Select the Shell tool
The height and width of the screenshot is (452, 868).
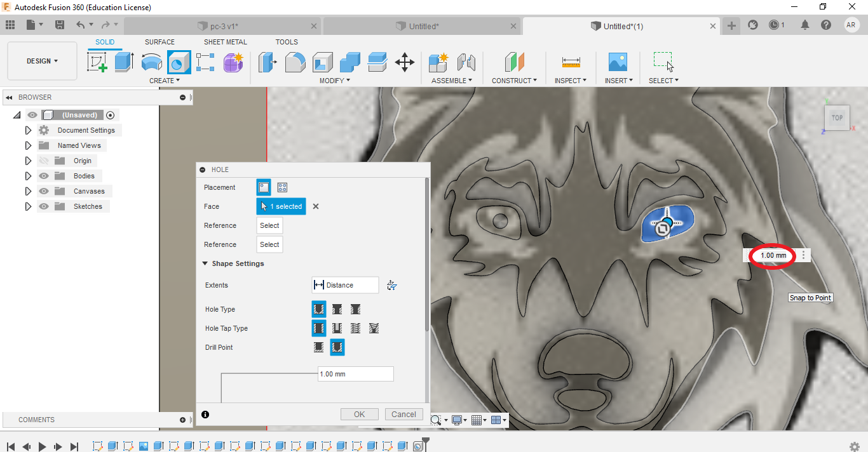pyautogui.click(x=322, y=62)
